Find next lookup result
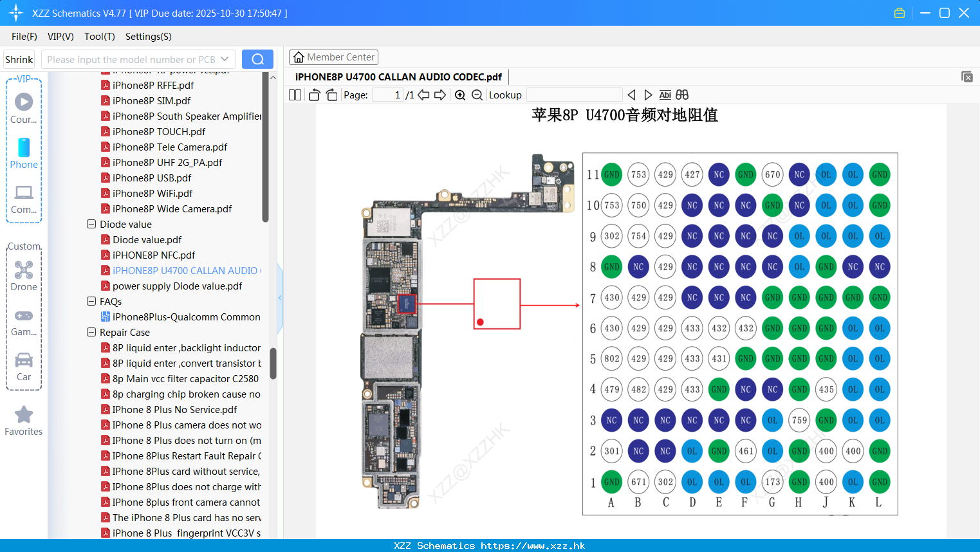 [648, 95]
